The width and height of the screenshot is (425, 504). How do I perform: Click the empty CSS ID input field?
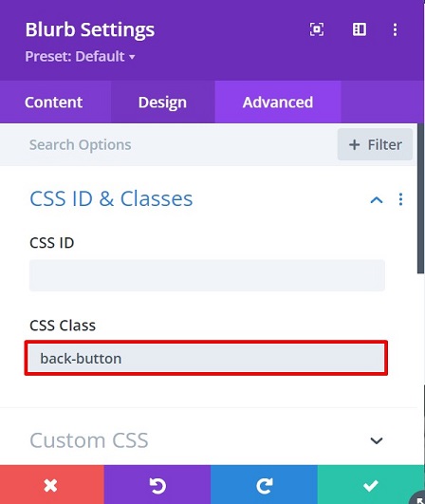(x=207, y=275)
